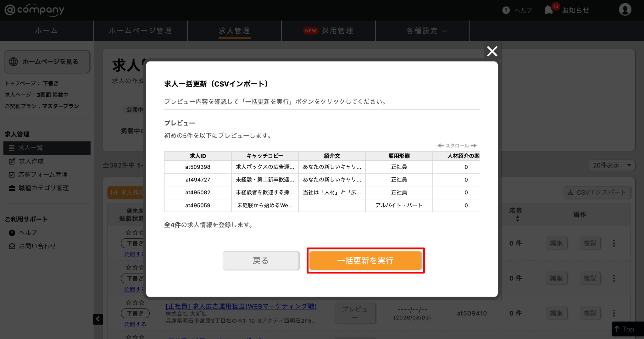Open the more options menu in third job row

tap(614, 313)
